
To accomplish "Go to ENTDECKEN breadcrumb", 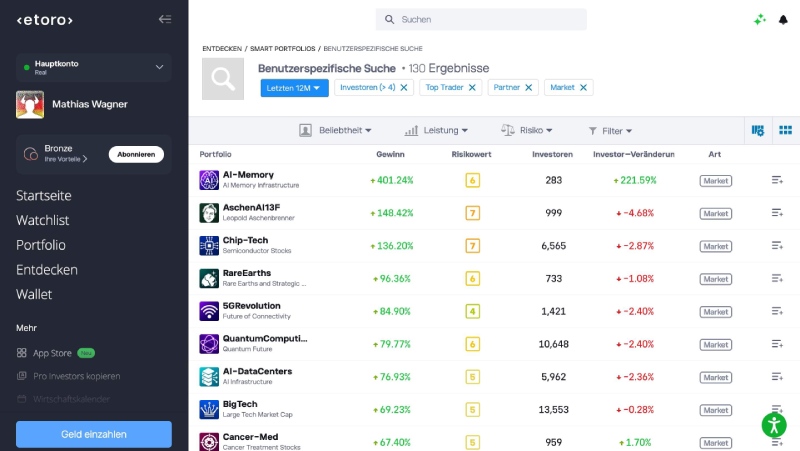I will click(222, 48).
